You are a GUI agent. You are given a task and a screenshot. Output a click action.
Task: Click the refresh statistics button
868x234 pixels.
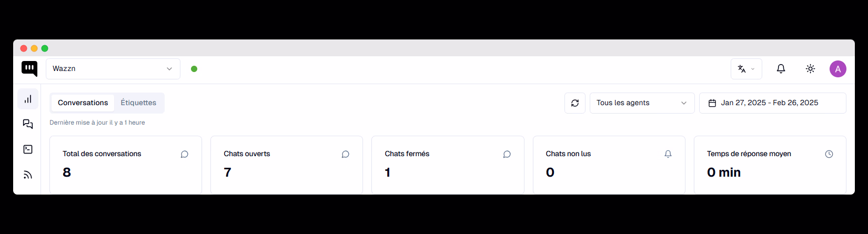(575, 103)
